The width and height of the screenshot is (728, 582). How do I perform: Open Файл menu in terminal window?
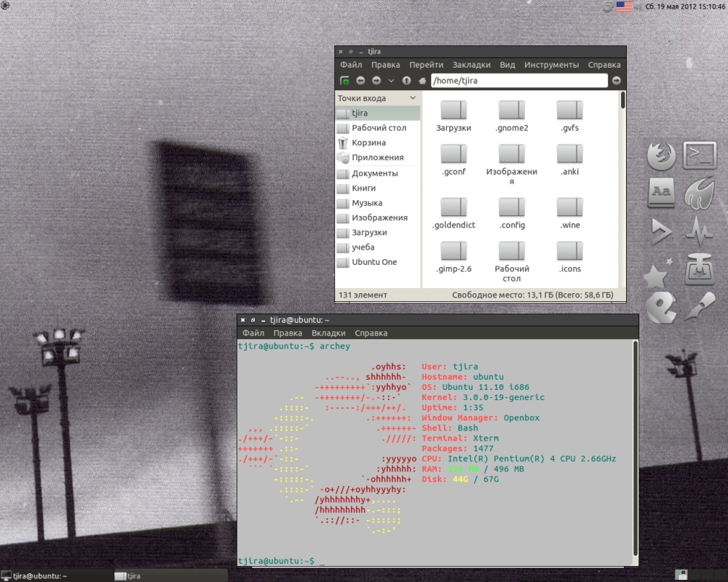tap(253, 333)
